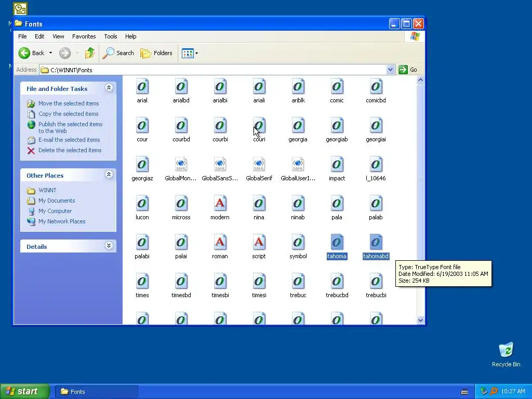532x399 pixels.
Task: Expand the Details panel
Action: pyautogui.click(x=109, y=246)
